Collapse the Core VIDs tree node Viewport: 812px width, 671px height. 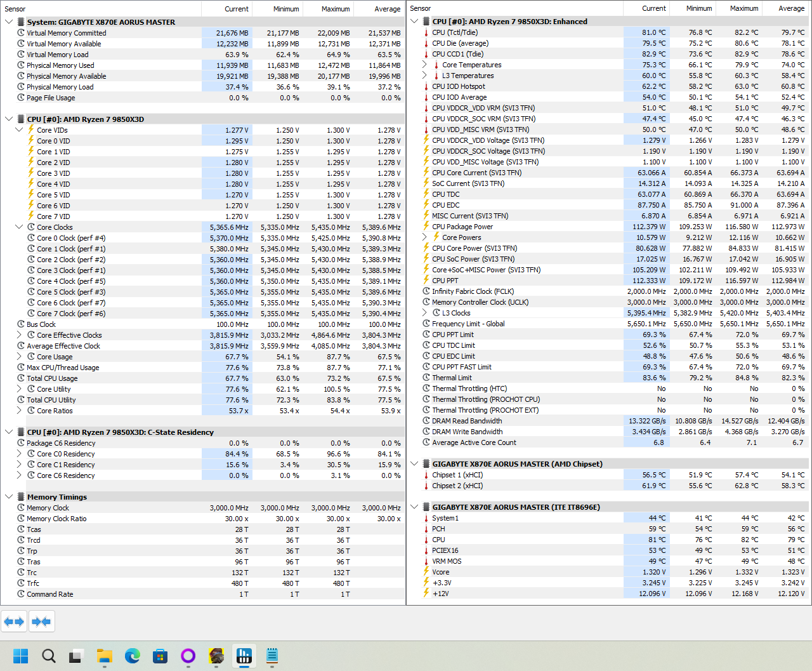click(19, 130)
